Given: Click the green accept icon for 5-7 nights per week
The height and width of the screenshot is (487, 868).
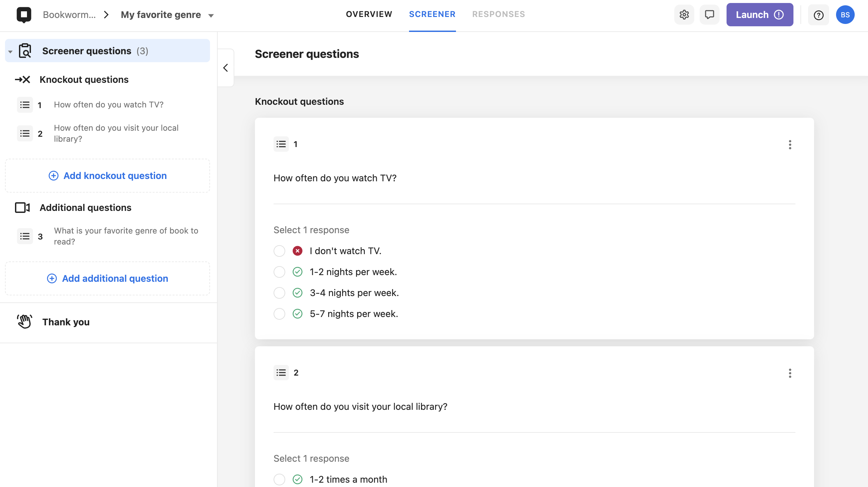Looking at the screenshot, I should [298, 314].
